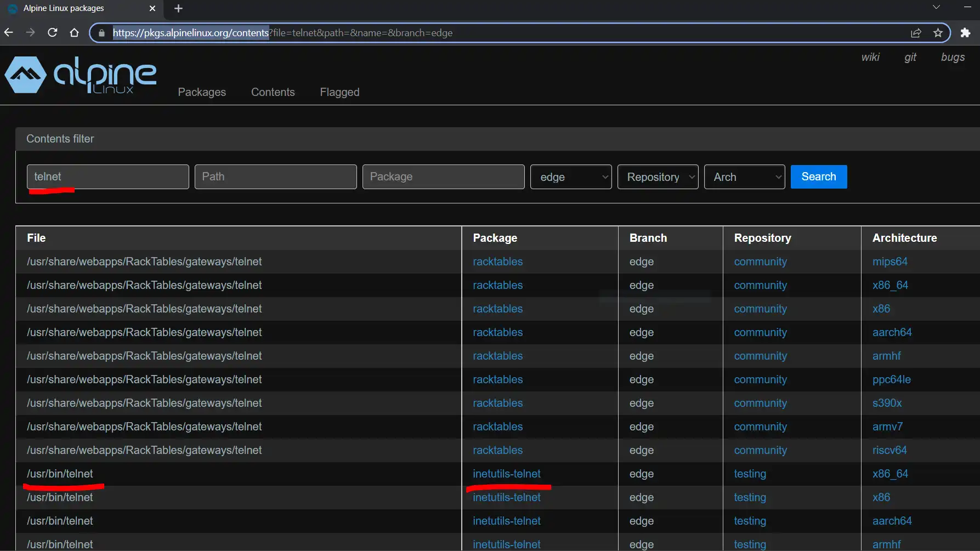980x551 pixels.
Task: Open racktables package in s390x row
Action: [x=498, y=403]
